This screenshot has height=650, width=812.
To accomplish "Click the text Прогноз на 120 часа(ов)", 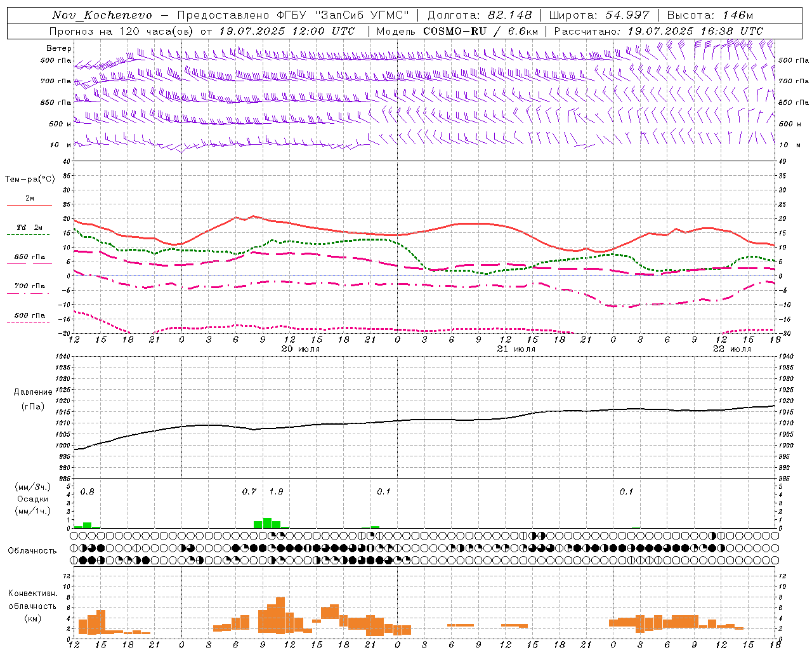I will click(122, 31).
